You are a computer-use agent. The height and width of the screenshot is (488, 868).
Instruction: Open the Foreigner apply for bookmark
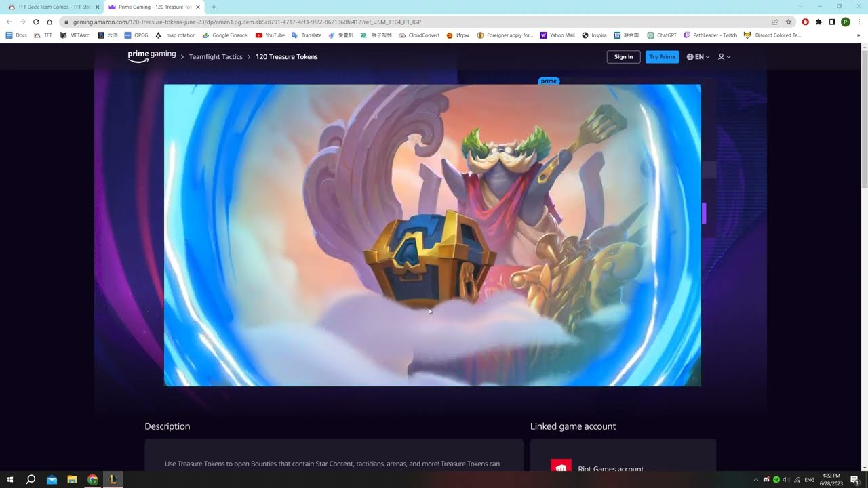pos(505,35)
